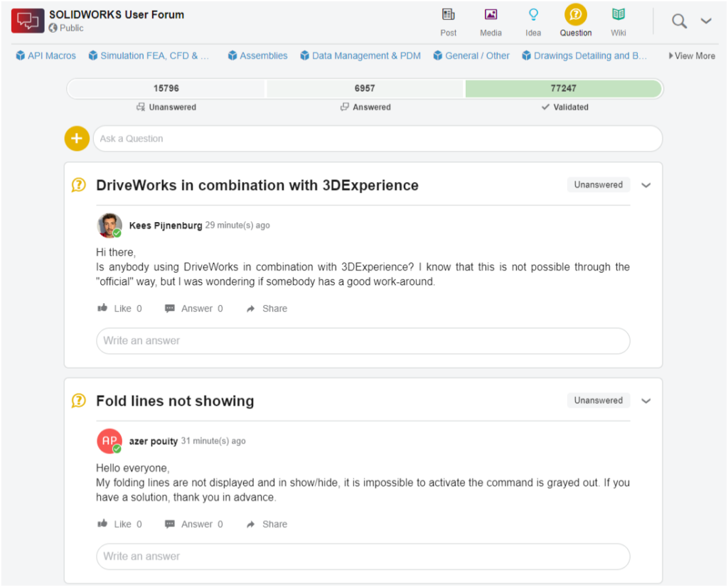Share the DriveWorks question

267,308
